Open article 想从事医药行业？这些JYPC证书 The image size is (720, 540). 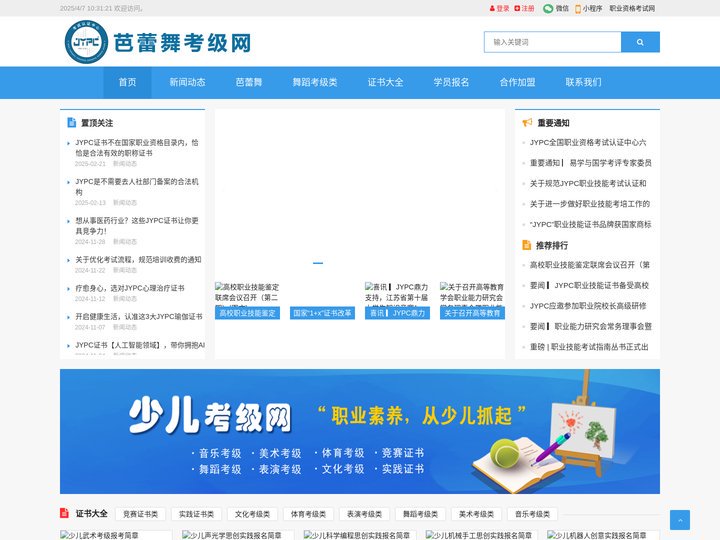click(x=137, y=225)
